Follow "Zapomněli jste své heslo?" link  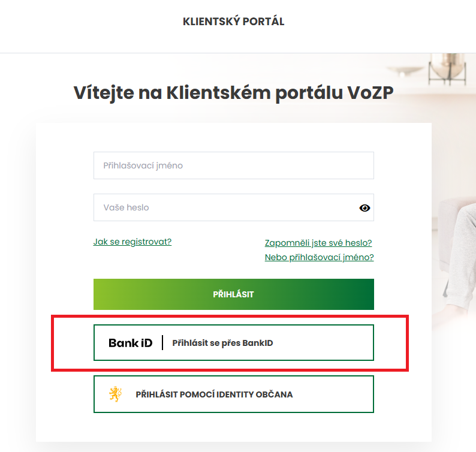point(318,243)
